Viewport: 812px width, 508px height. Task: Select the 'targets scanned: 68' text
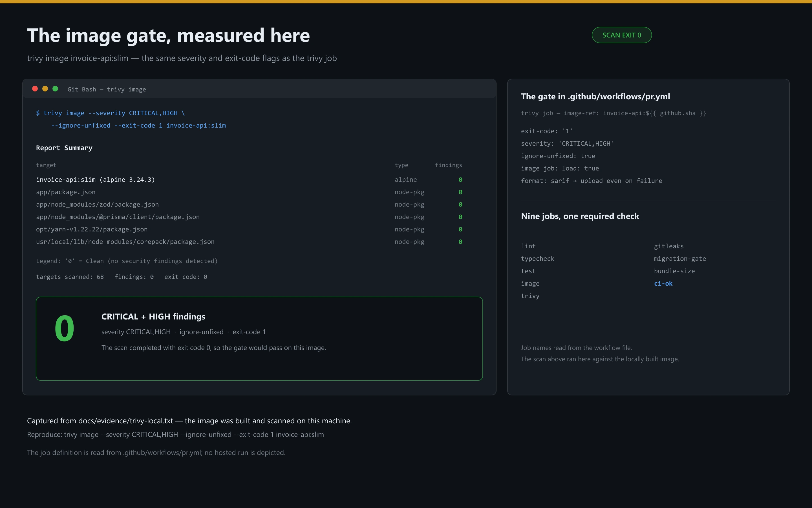tap(70, 277)
